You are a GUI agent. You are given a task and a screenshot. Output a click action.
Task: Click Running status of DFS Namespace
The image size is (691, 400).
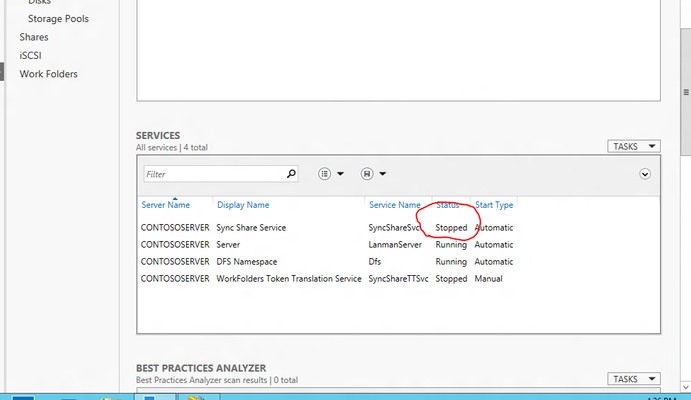click(x=451, y=262)
